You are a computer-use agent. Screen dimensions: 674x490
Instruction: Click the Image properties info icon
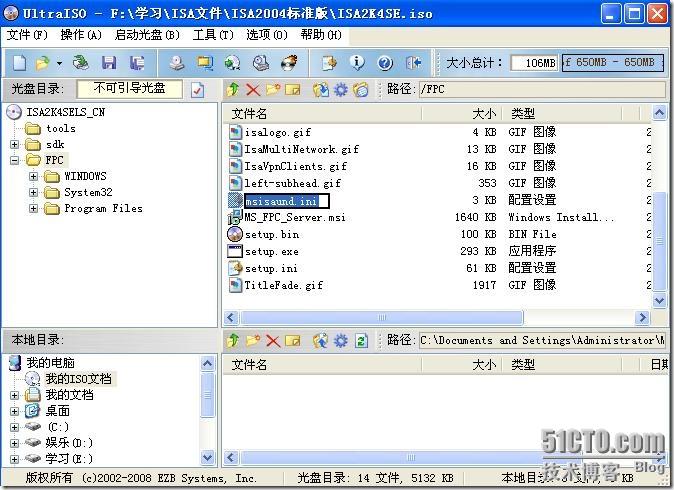(x=357, y=64)
